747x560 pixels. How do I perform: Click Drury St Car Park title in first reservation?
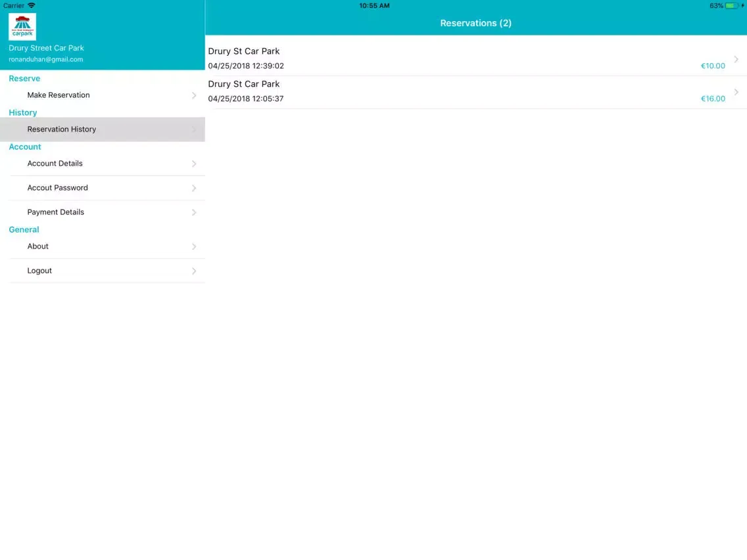click(x=243, y=51)
